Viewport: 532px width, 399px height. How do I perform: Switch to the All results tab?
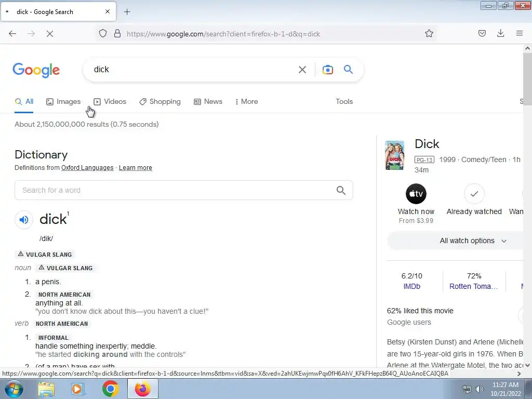tap(24, 101)
